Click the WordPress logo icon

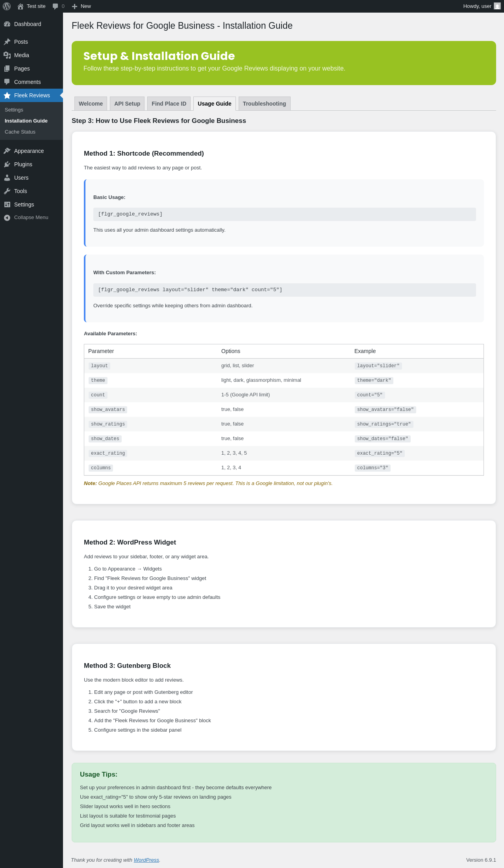(x=7, y=6)
